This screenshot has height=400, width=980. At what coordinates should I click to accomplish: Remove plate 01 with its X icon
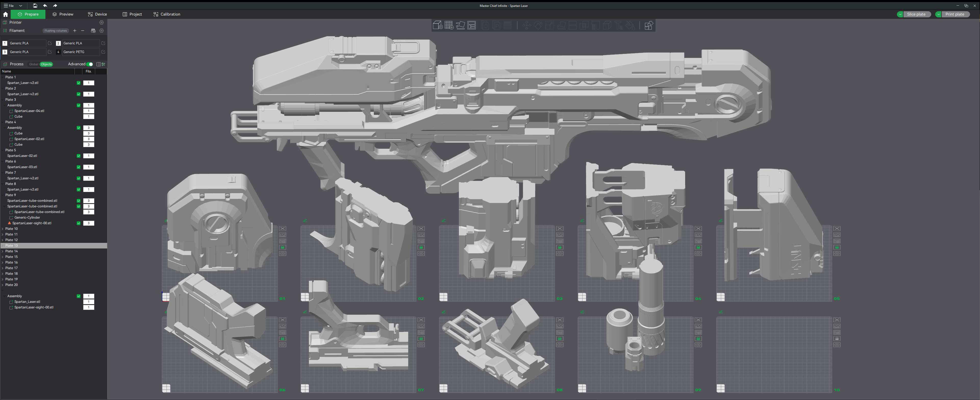click(x=283, y=228)
